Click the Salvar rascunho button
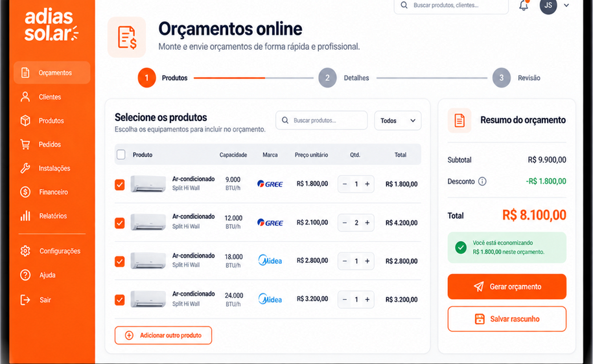593x364 pixels. click(x=507, y=319)
